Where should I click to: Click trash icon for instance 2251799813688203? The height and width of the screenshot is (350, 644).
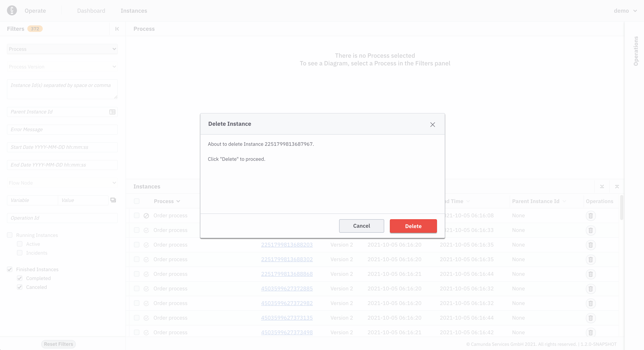[x=590, y=245]
